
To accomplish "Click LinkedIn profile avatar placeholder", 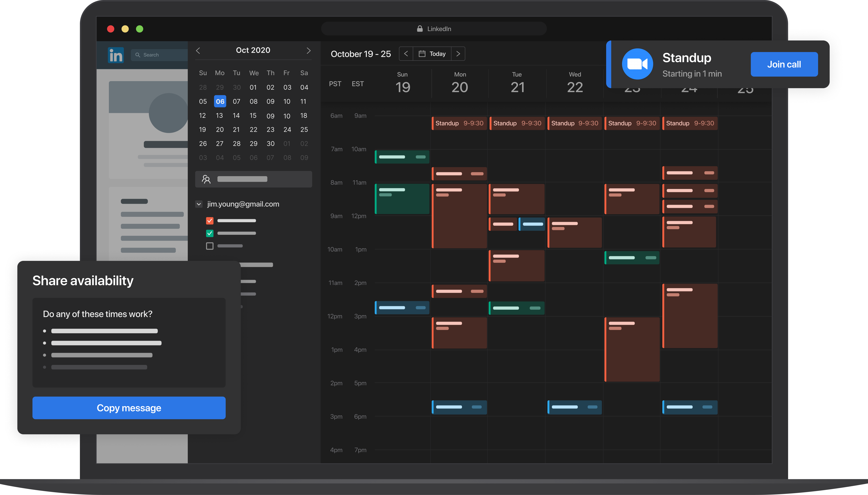I will pos(168,113).
